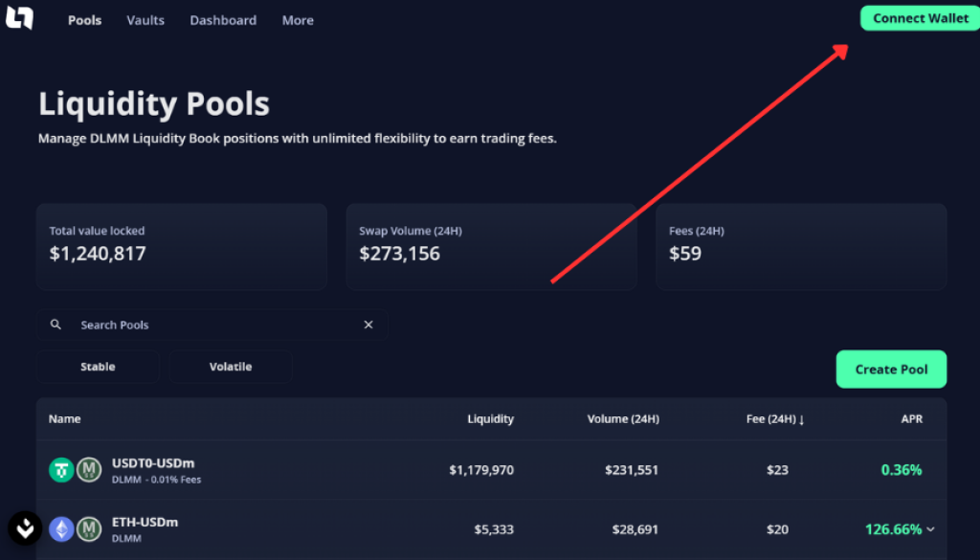Click the platform logo icon top-left
This screenshot has height=560, width=980.
(x=20, y=19)
